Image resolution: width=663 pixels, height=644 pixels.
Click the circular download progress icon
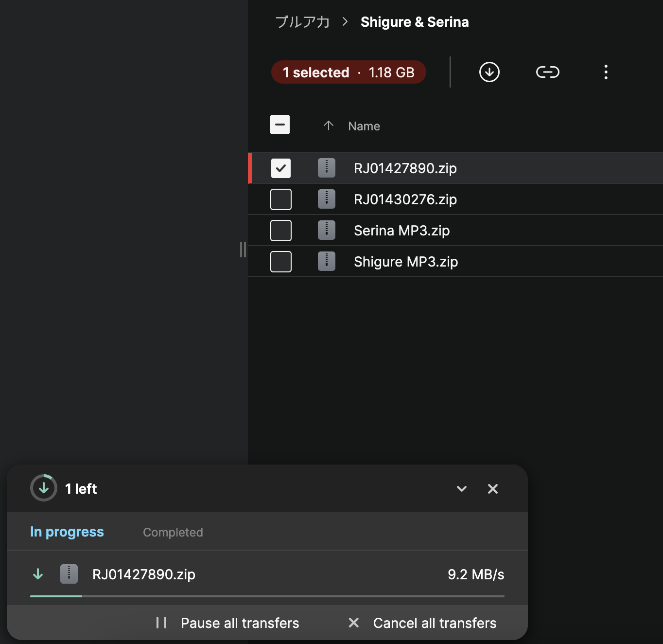click(x=44, y=488)
